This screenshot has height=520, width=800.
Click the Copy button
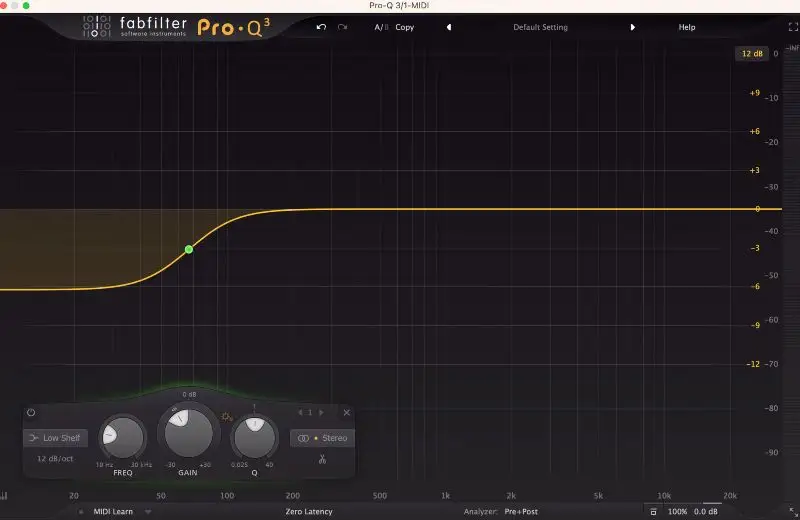(405, 27)
